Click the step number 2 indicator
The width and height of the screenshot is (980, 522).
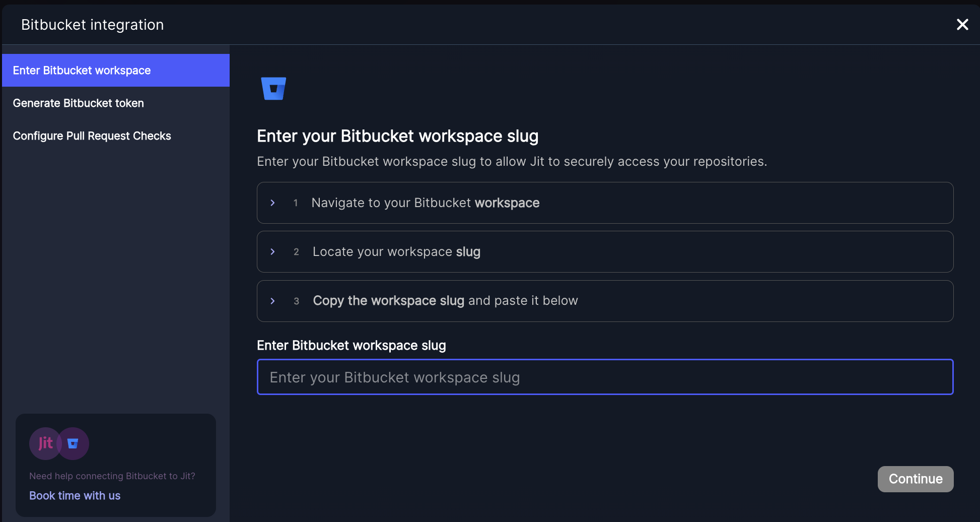click(x=296, y=252)
